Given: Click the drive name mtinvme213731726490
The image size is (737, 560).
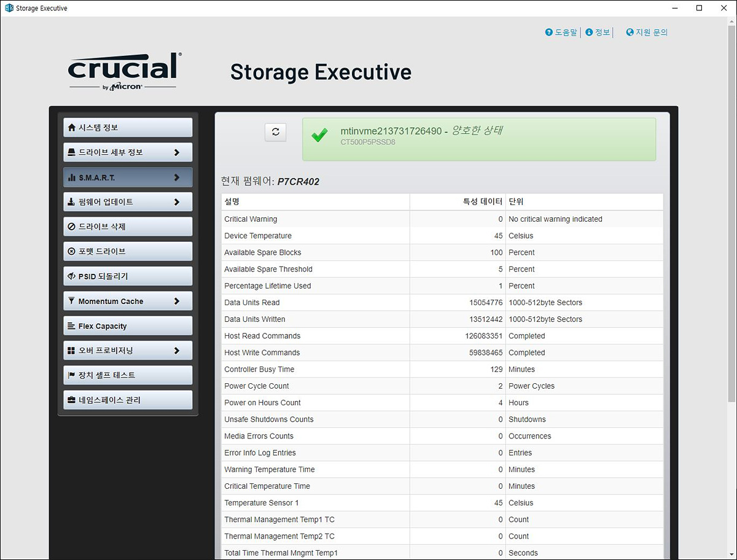Looking at the screenshot, I should pos(391,131).
